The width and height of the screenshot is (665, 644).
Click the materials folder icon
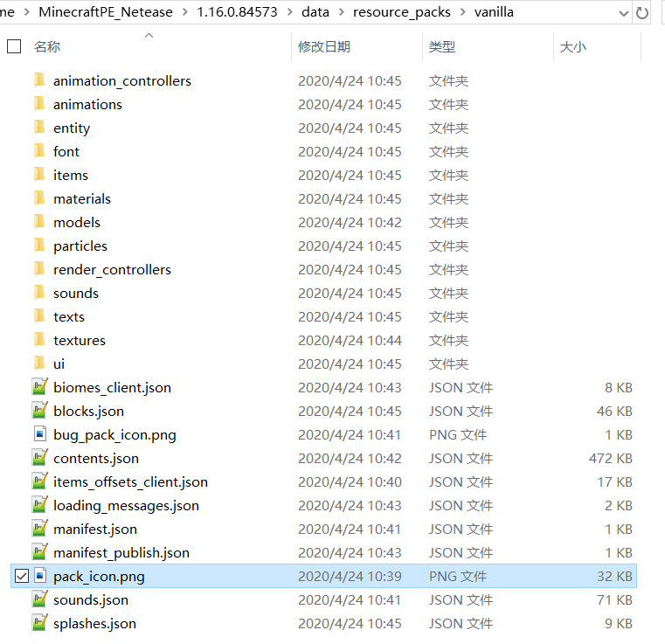click(39, 198)
